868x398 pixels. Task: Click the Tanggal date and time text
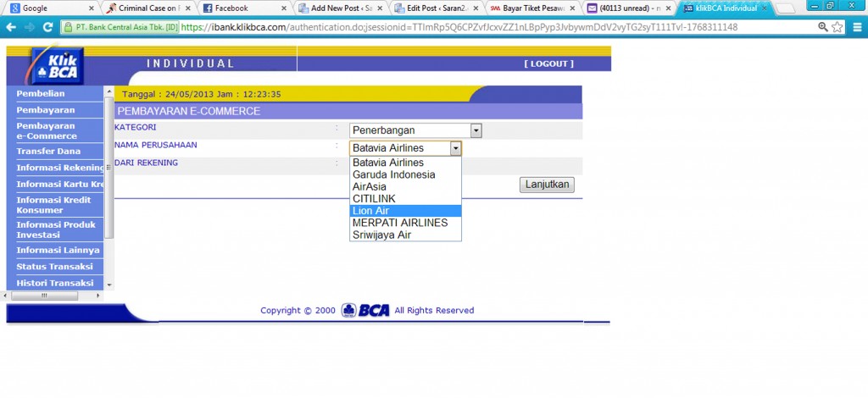202,94
